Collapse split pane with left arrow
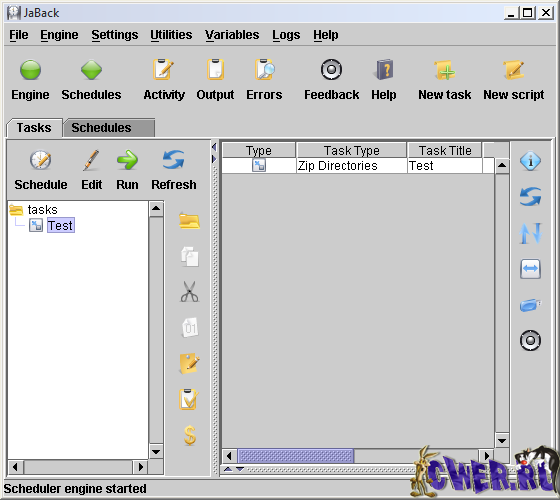The width and height of the screenshot is (560, 500). tap(214, 147)
